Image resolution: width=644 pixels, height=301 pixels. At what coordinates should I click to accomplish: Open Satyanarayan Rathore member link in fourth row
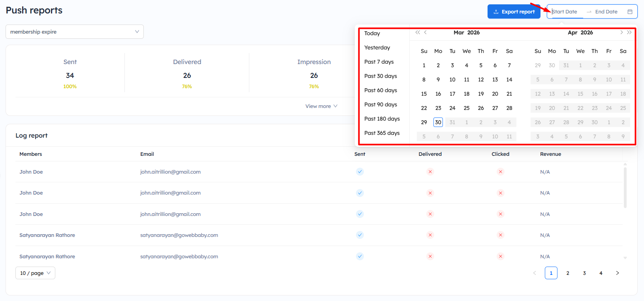(x=47, y=235)
